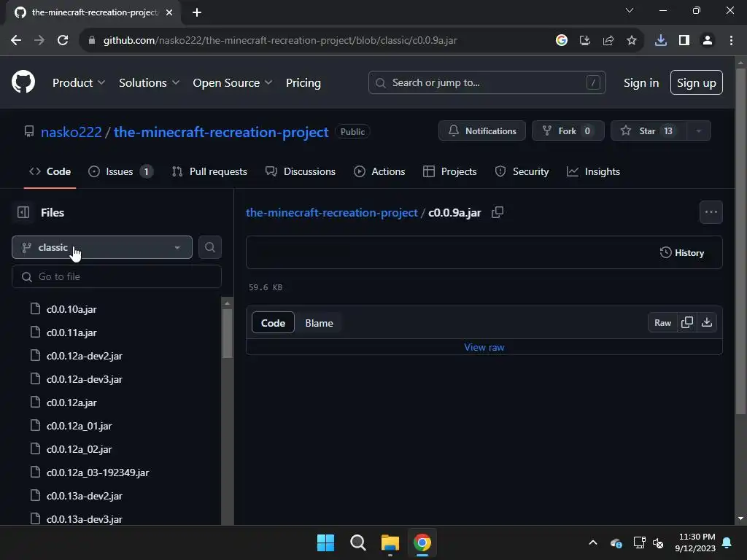Open File Explorer from taskbar
Screen dimensions: 747x560
tap(390, 542)
